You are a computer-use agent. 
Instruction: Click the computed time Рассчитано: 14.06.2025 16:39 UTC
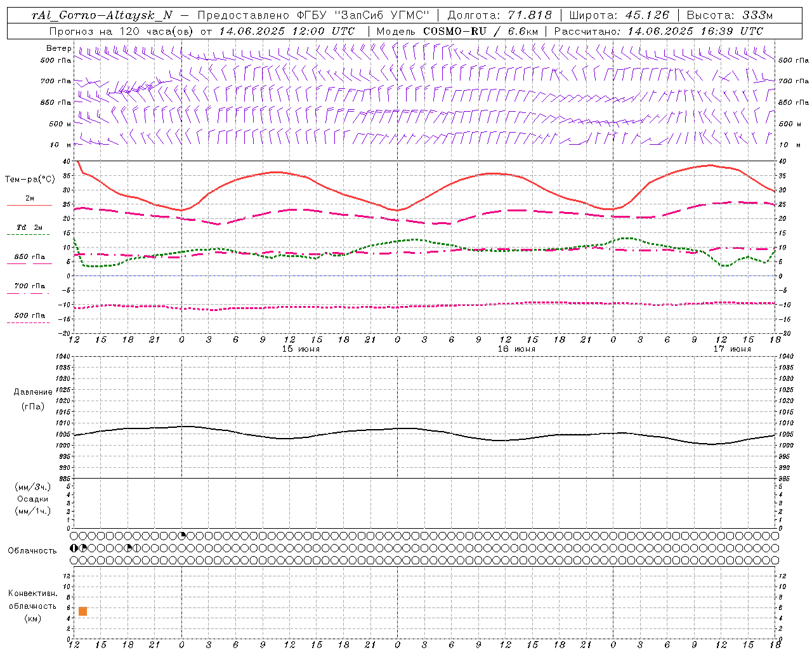point(658,31)
